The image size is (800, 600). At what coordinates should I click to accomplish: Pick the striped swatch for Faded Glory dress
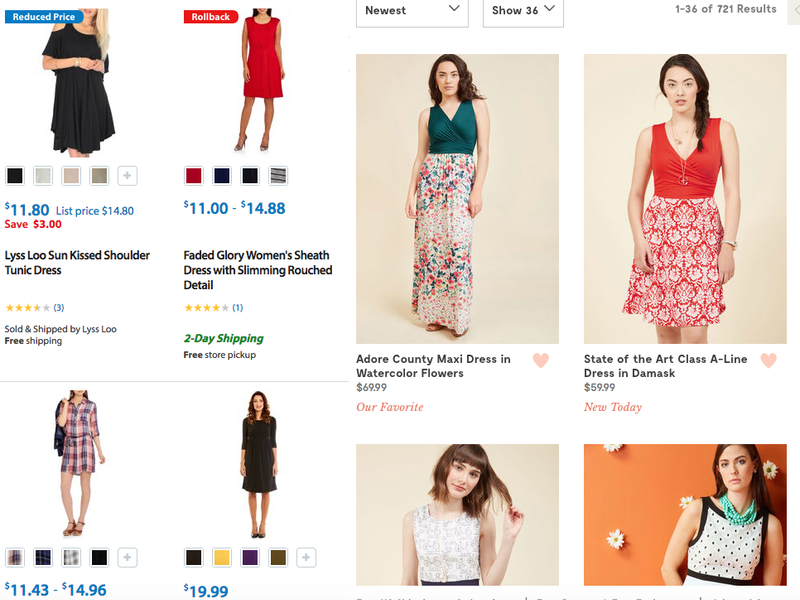(x=277, y=176)
